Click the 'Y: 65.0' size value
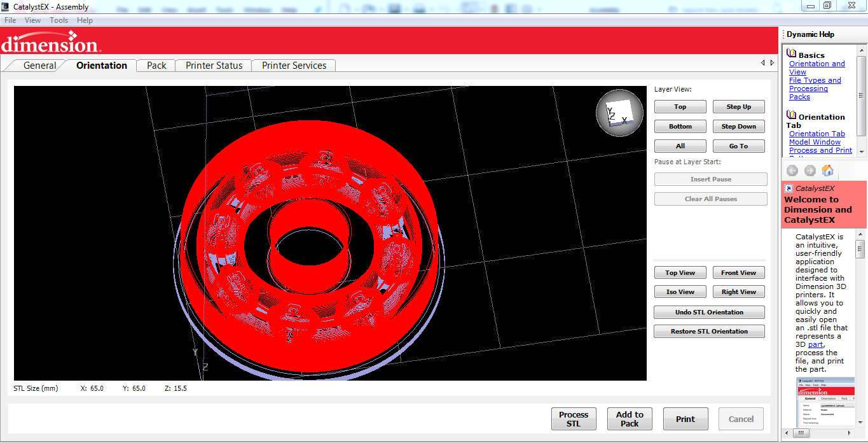Screen dimensions: 868x443 [x=134, y=388]
